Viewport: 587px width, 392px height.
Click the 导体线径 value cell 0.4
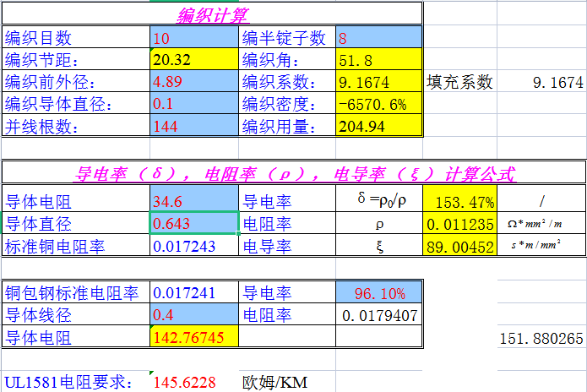click(193, 315)
